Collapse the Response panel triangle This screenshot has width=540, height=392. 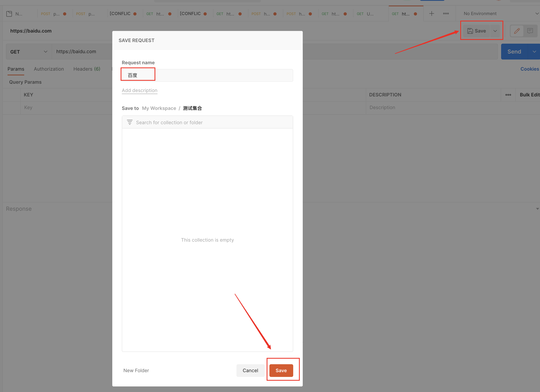(x=537, y=209)
